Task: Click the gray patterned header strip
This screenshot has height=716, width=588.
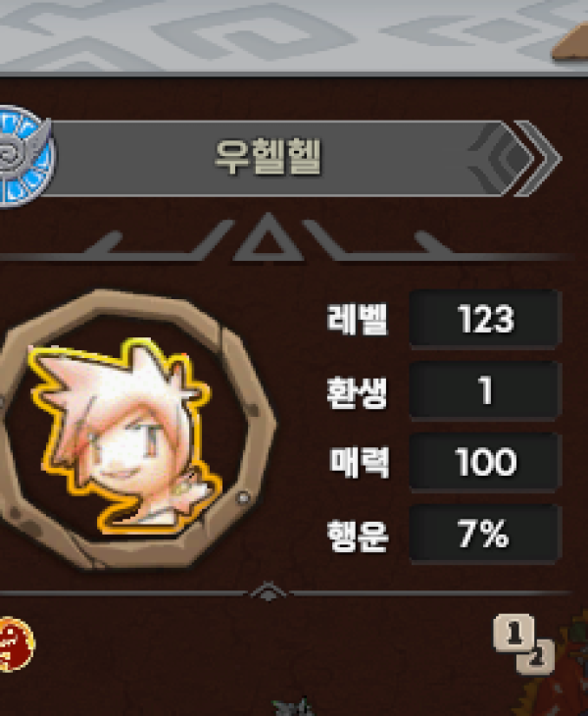Action: click(x=294, y=35)
